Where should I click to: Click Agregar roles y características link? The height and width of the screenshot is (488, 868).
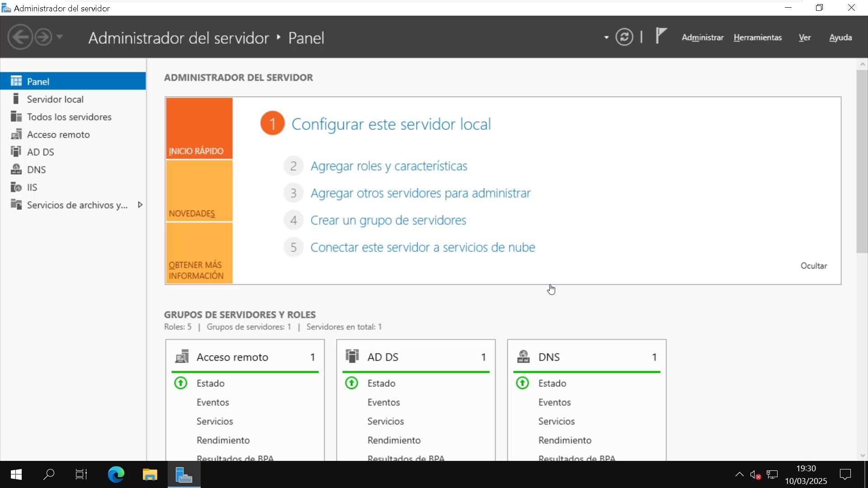pos(388,166)
